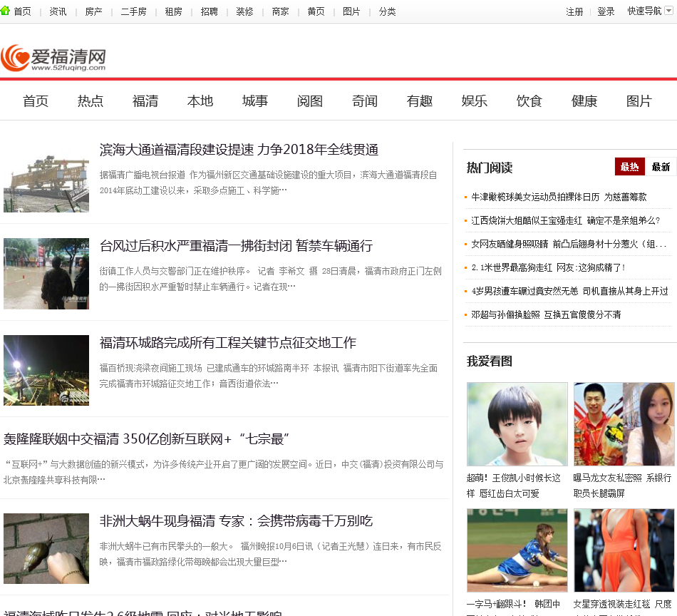This screenshot has width=677, height=616.
Task: Select 本地 in the main navigation
Action: [x=200, y=101]
